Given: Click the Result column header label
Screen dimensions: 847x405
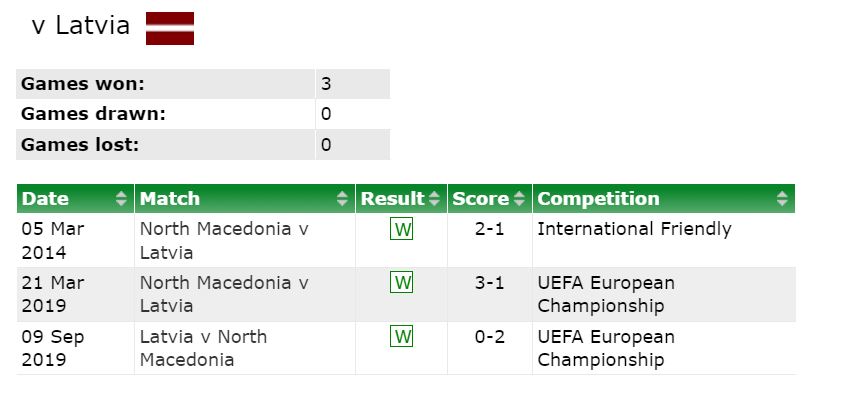Looking at the screenshot, I should point(393,199).
